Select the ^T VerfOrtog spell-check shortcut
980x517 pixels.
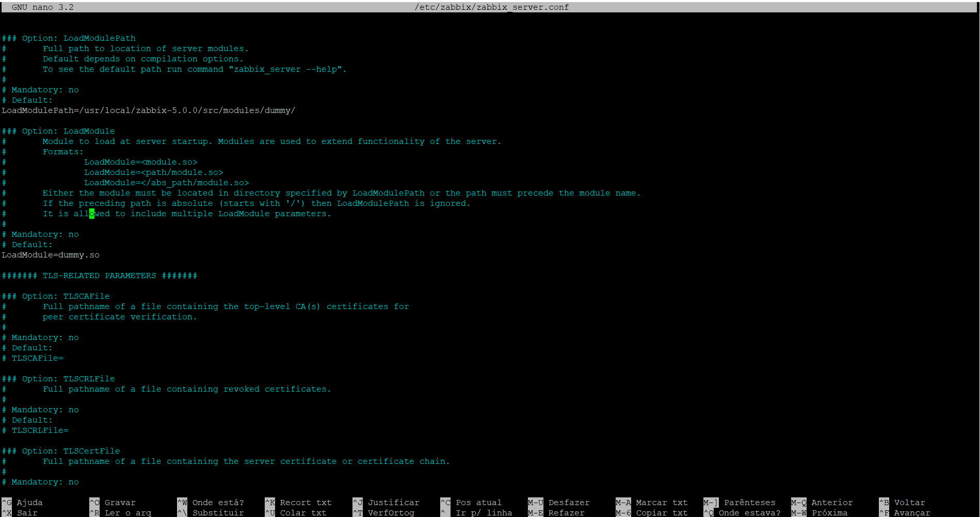[x=383, y=513]
